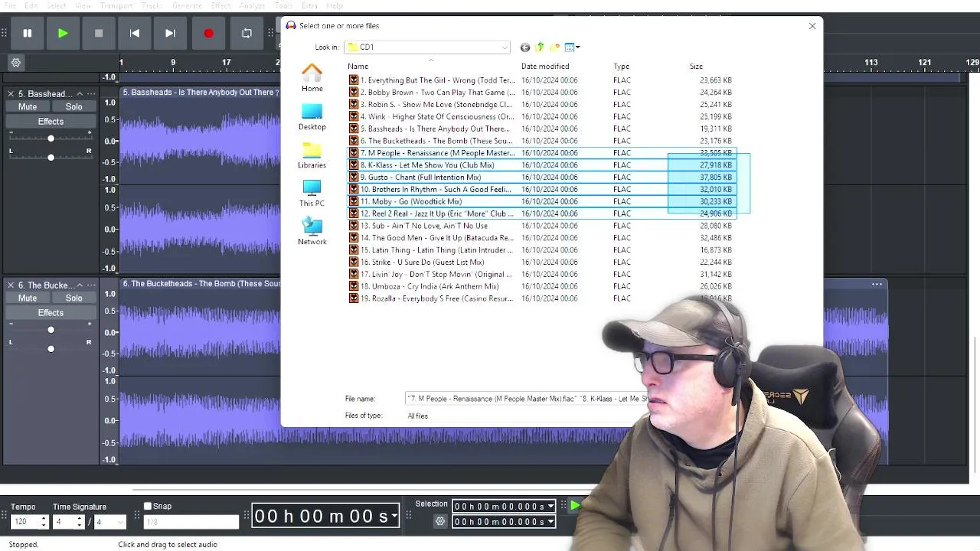Image resolution: width=980 pixels, height=551 pixels.
Task: Open selection start time format dropdown
Action: pyautogui.click(x=550, y=506)
